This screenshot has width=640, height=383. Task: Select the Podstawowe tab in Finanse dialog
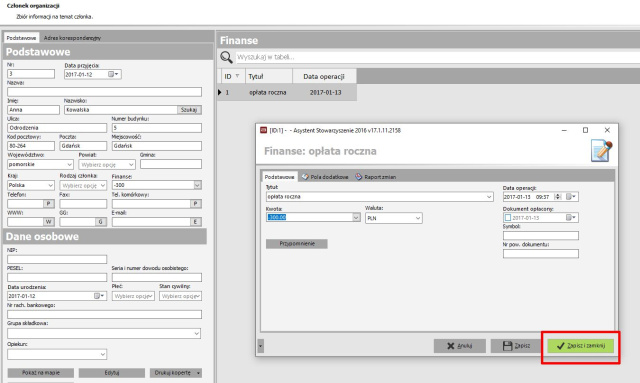point(280,177)
